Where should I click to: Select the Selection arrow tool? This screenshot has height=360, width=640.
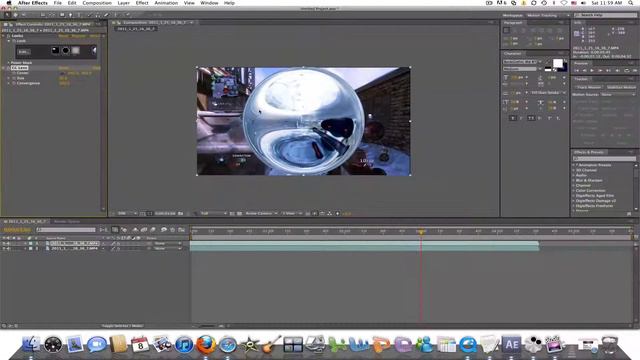click(x=7, y=15)
